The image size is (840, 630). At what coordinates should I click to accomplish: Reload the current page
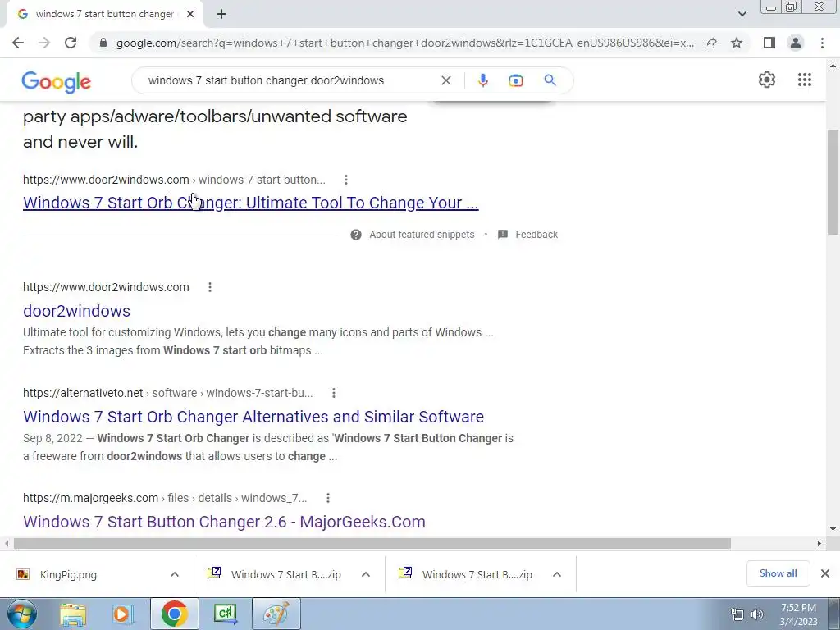pos(71,43)
